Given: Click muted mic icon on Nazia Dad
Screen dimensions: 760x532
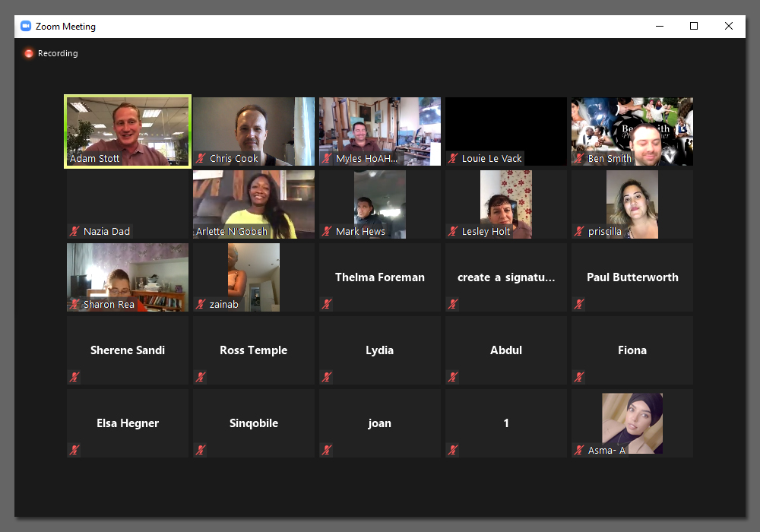Looking at the screenshot, I should (74, 231).
